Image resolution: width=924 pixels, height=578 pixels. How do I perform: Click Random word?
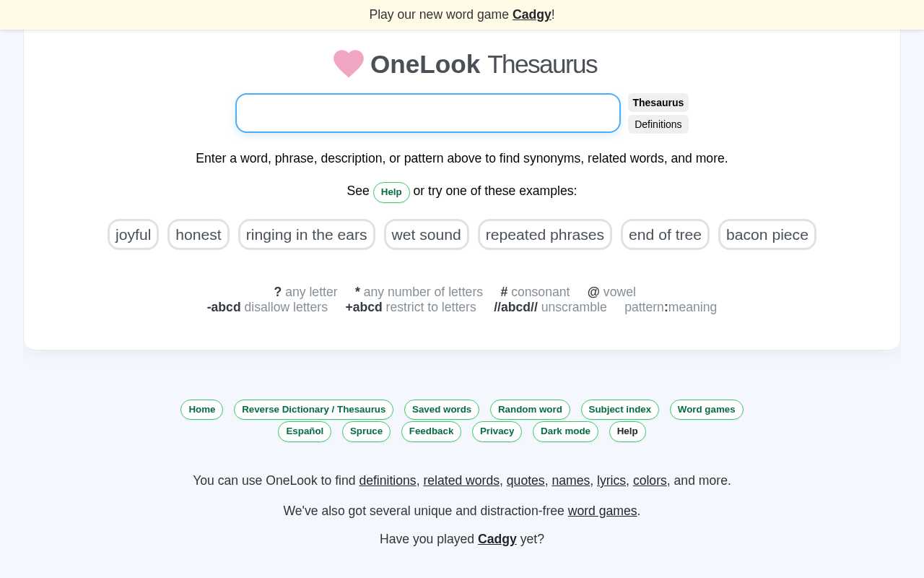530,410
